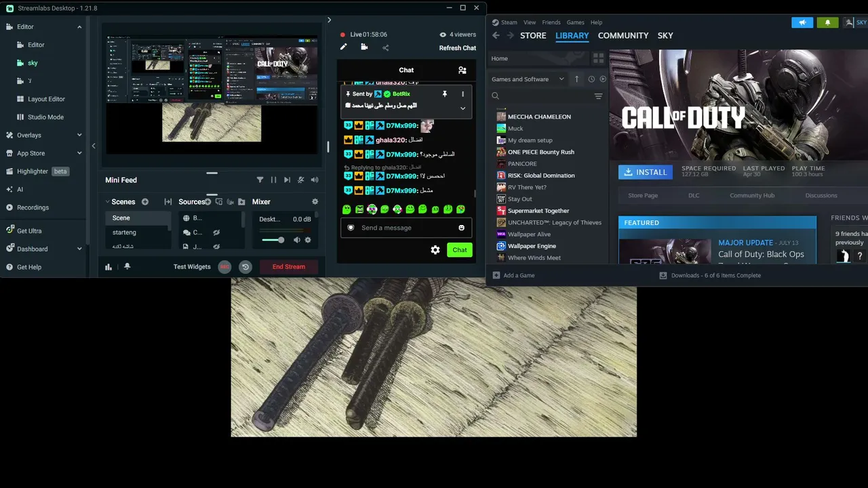This screenshot has width=868, height=488.
Task: Edit stream info with pencil icon
Action: click(344, 47)
